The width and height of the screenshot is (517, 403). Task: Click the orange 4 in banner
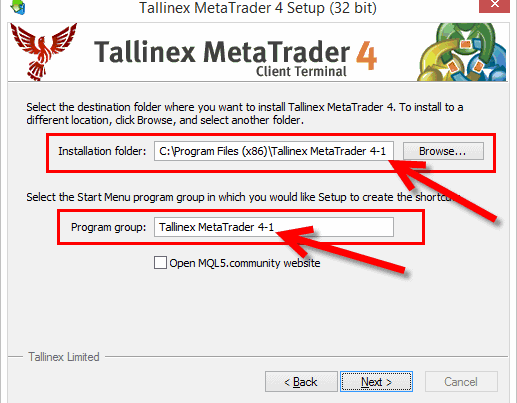(366, 55)
